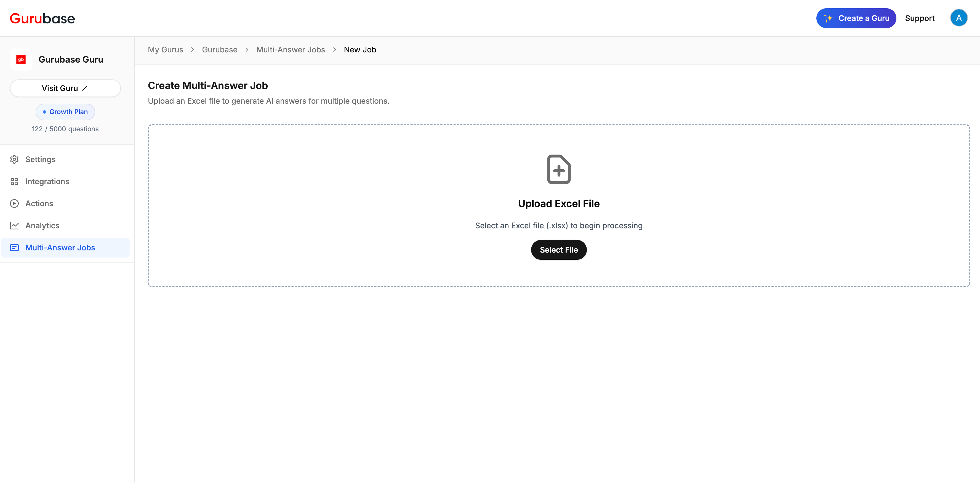Click the Gurubase Guru red gb avatar
Viewport: 980px width, 482px height.
[x=21, y=59]
